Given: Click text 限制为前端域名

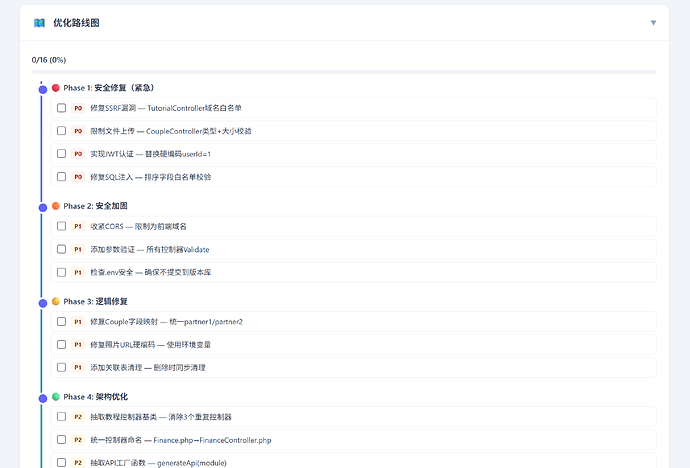Looking at the screenshot, I should 161,227.
